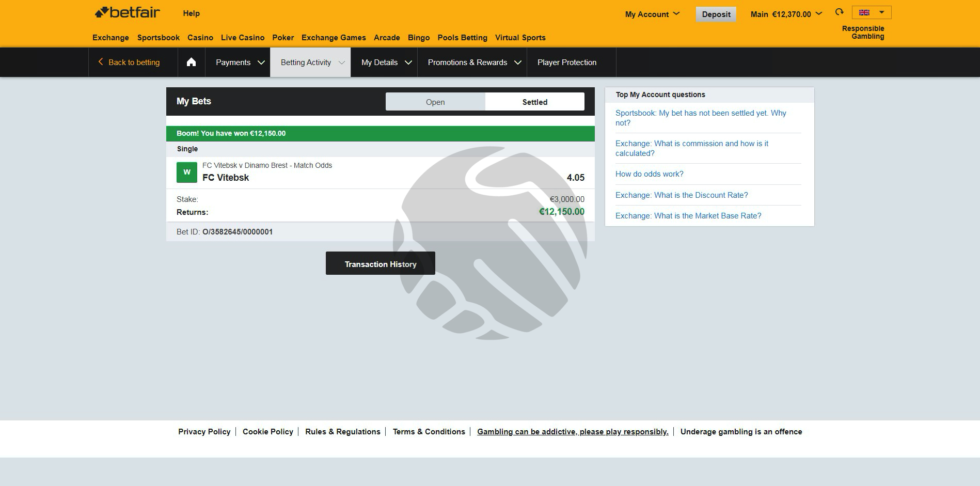Open the Casino section
The width and height of the screenshot is (980, 486).
[x=200, y=38]
